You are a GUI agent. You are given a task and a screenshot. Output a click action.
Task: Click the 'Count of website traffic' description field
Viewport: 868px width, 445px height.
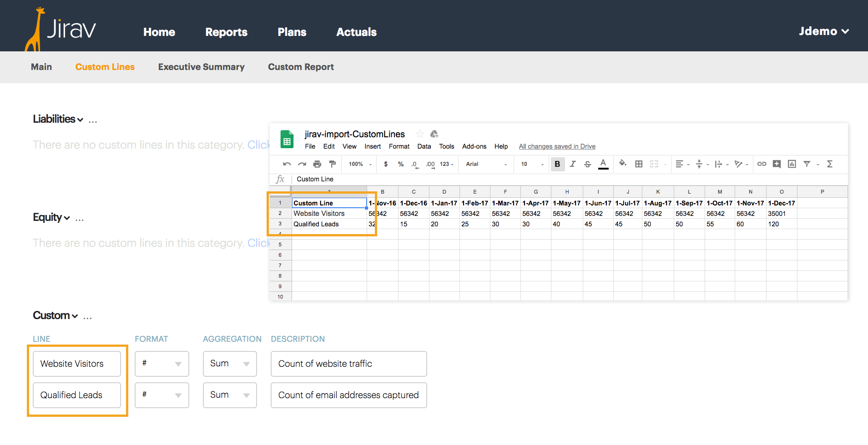pos(348,364)
